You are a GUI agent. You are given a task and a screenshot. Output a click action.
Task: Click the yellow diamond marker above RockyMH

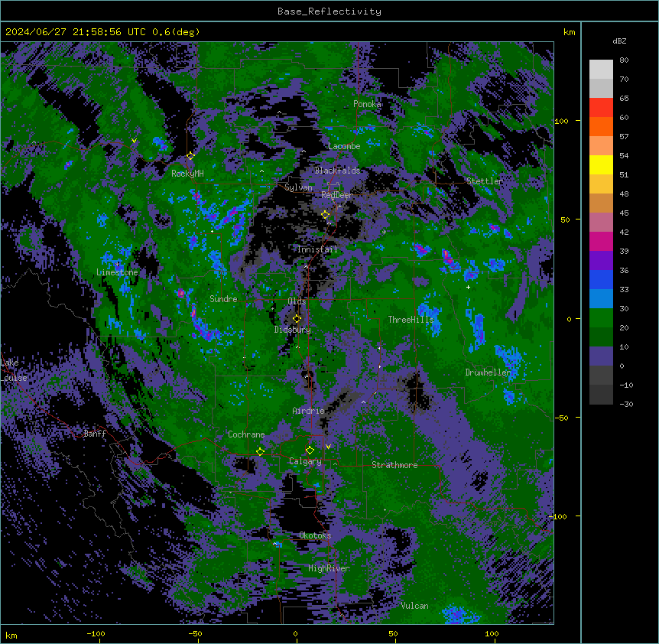[191, 156]
